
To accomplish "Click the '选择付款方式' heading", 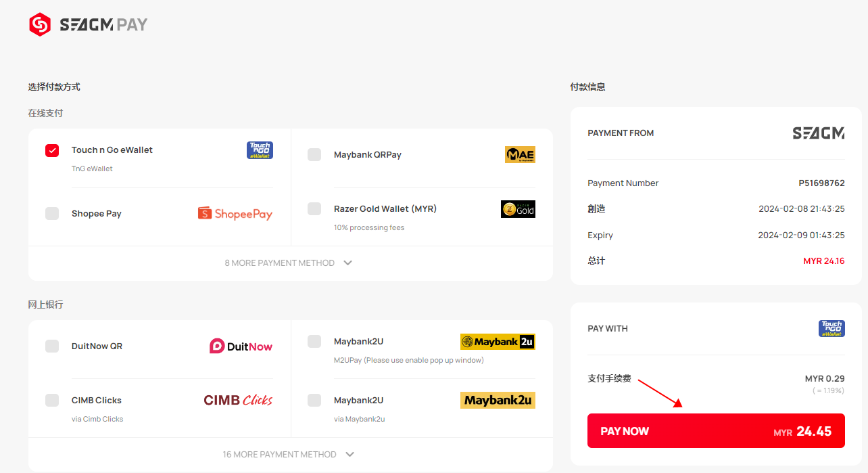I will pyautogui.click(x=54, y=87).
